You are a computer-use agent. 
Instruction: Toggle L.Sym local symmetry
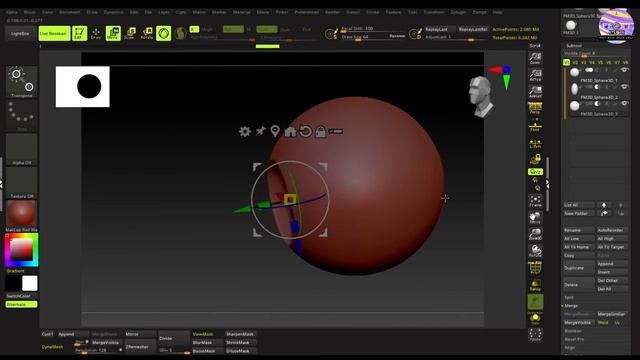click(535, 143)
